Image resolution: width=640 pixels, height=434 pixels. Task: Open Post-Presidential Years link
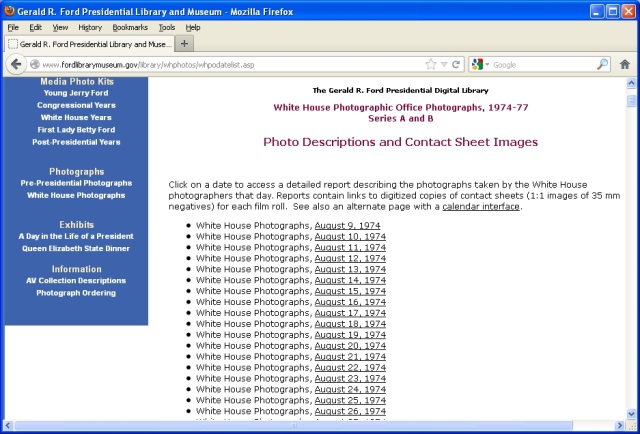click(x=76, y=142)
